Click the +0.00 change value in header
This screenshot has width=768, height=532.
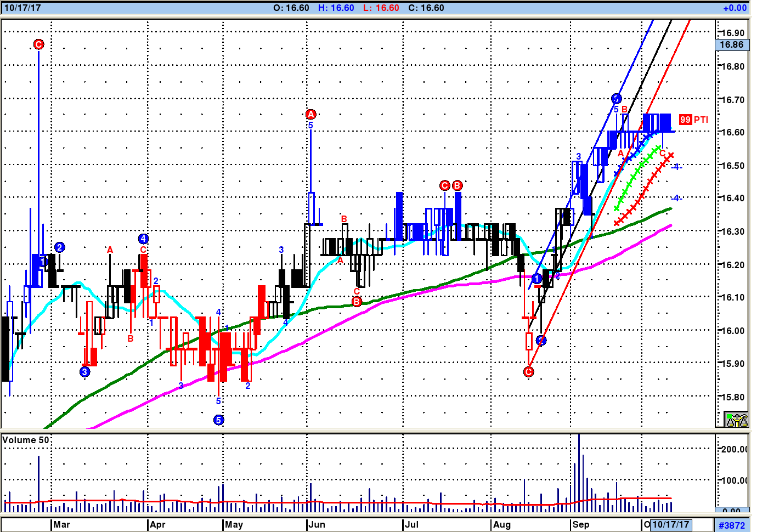point(735,8)
